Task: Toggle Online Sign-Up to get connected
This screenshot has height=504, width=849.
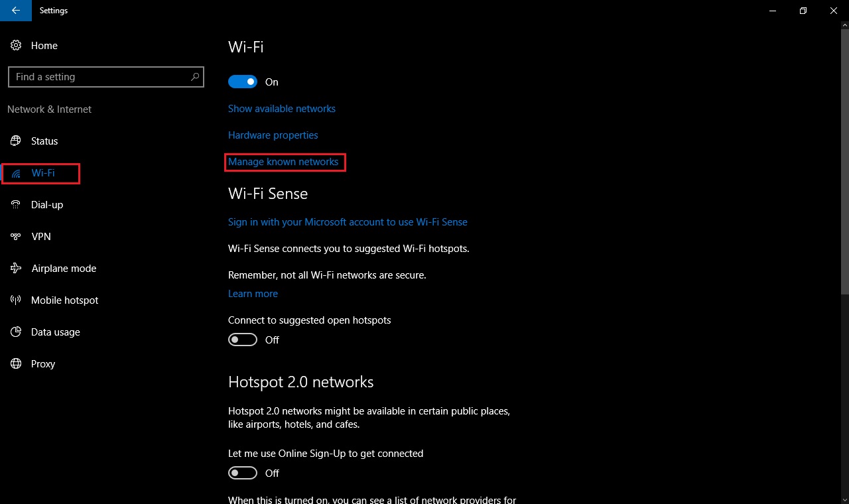Action: pos(243,473)
